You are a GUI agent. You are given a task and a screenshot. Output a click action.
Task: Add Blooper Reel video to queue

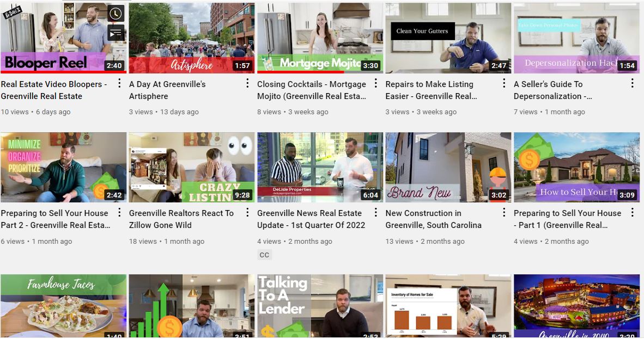(x=116, y=33)
